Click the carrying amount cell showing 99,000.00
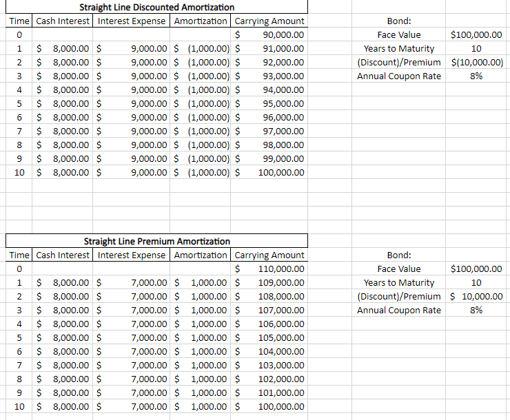 coord(269,158)
